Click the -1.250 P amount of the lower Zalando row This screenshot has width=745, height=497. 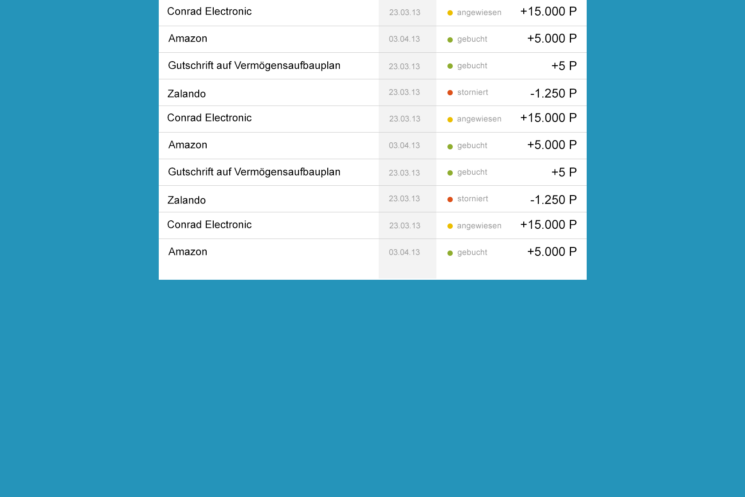click(554, 200)
